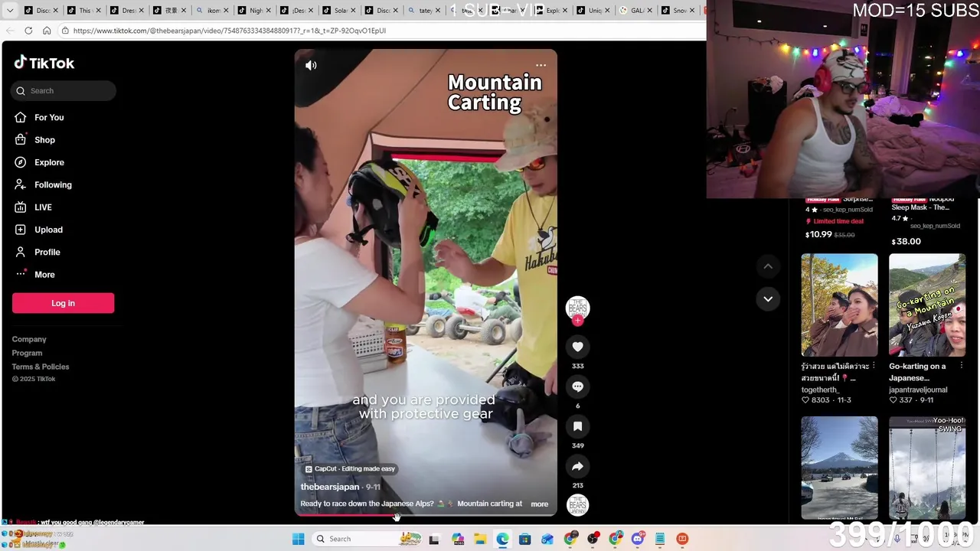The image size is (980, 551).
Task: Open Terms & Policies footer link
Action: coord(41,367)
